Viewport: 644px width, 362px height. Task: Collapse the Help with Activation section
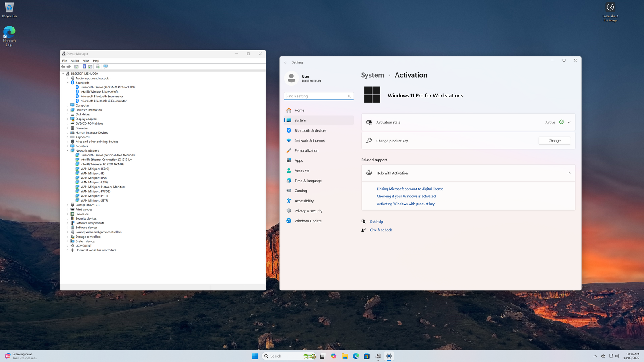point(569,173)
